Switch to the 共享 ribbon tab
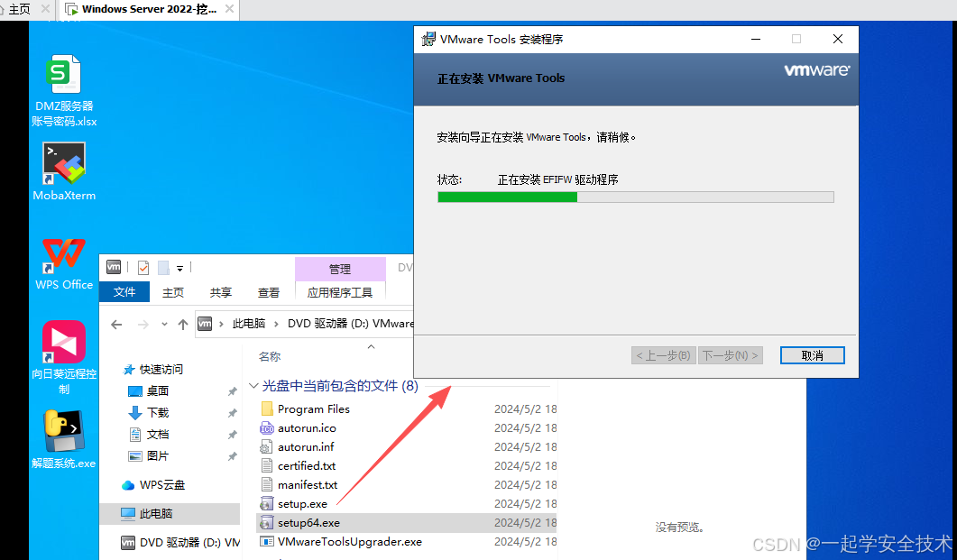Viewport: 957px width, 560px height. coord(220,292)
